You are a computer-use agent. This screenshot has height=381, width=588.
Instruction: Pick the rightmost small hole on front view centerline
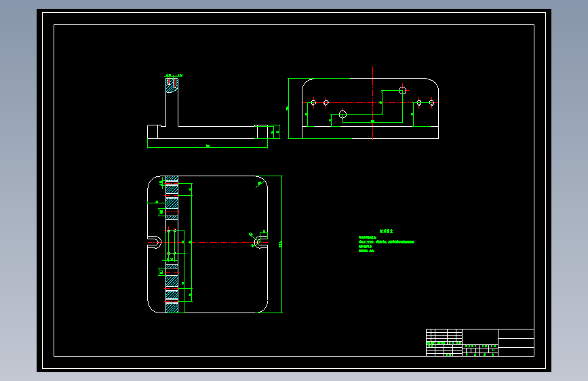(431, 102)
